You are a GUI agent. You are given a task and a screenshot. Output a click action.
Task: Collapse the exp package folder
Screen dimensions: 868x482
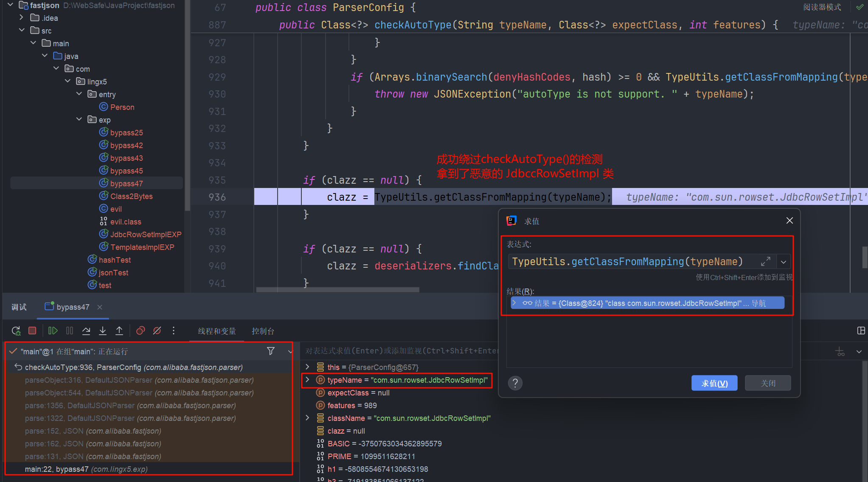tap(79, 120)
